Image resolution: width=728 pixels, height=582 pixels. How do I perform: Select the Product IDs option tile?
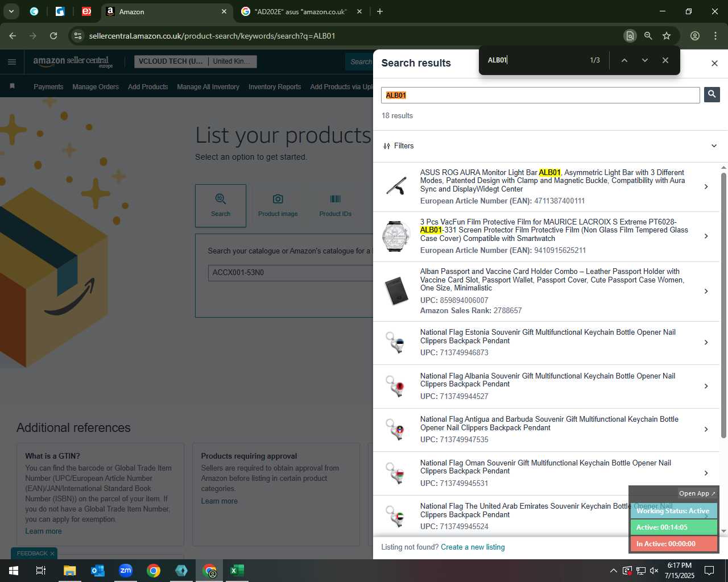point(335,206)
